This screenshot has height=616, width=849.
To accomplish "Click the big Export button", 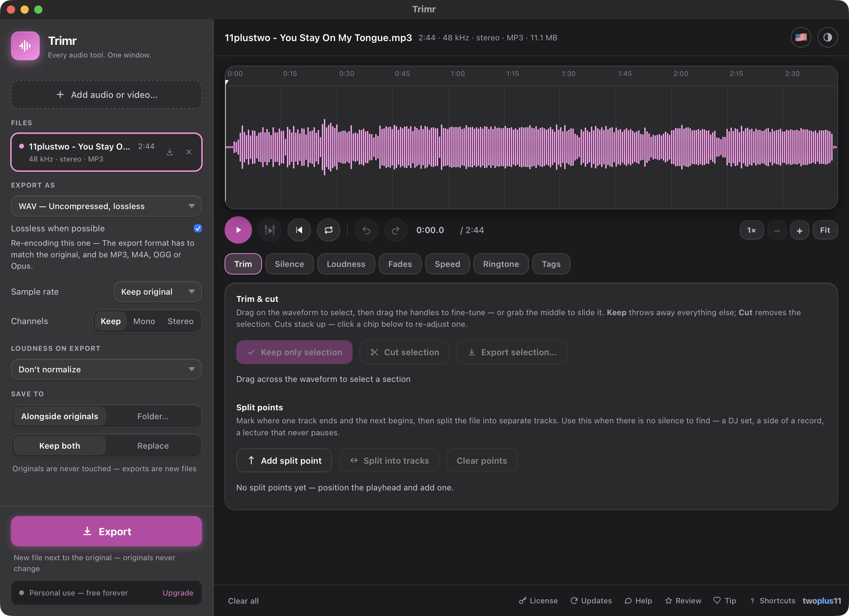I will click(x=106, y=531).
